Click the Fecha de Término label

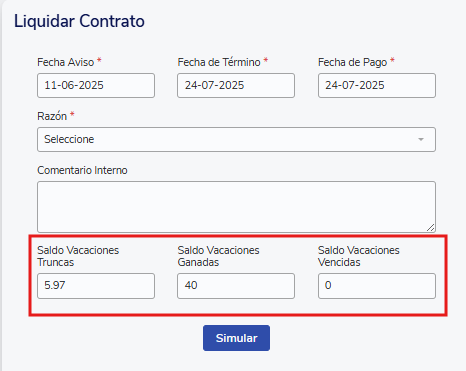point(219,62)
